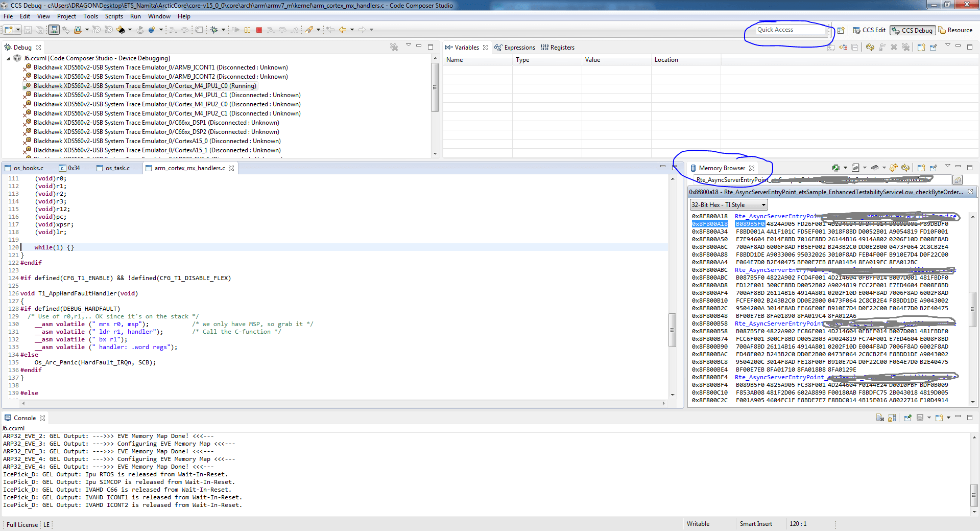Click the Resource perspective button
The image size is (980, 531).
[958, 30]
